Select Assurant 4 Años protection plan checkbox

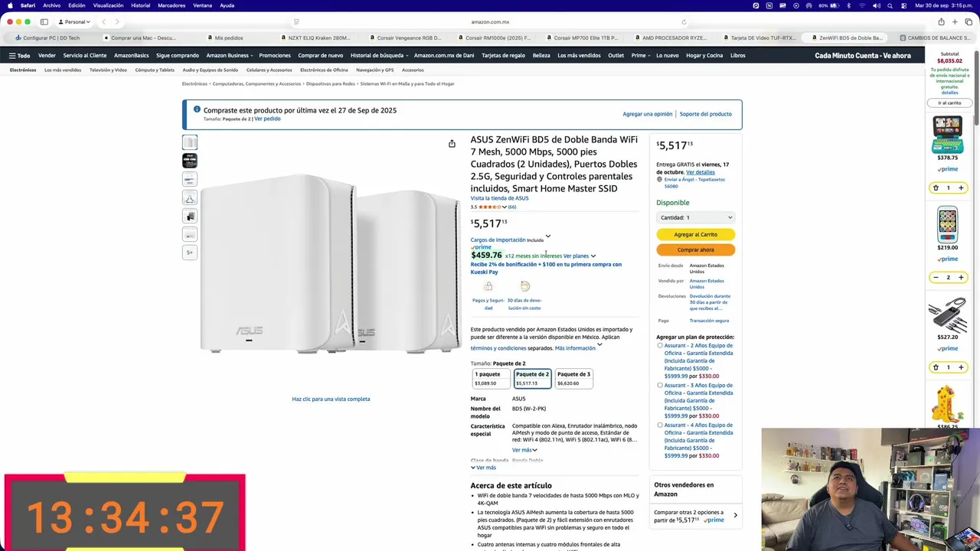(x=660, y=425)
